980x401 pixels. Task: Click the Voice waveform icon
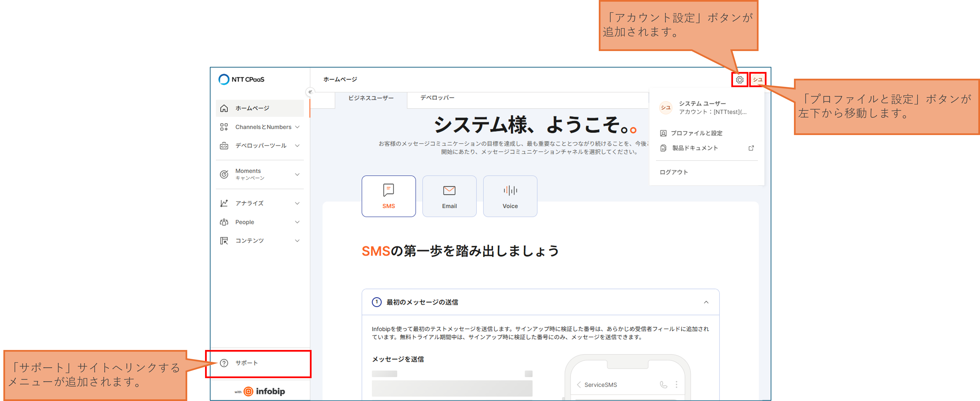click(x=510, y=190)
